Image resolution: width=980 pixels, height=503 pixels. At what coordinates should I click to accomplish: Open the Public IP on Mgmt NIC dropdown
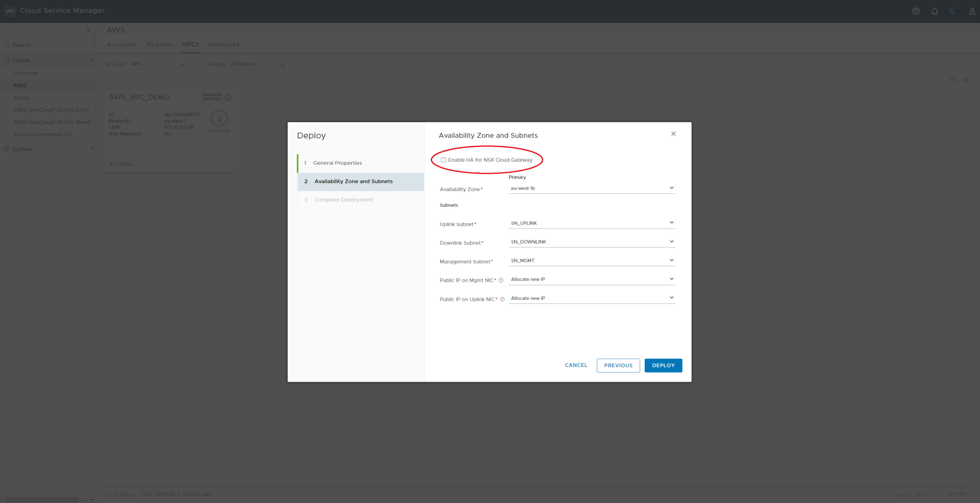[592, 279]
